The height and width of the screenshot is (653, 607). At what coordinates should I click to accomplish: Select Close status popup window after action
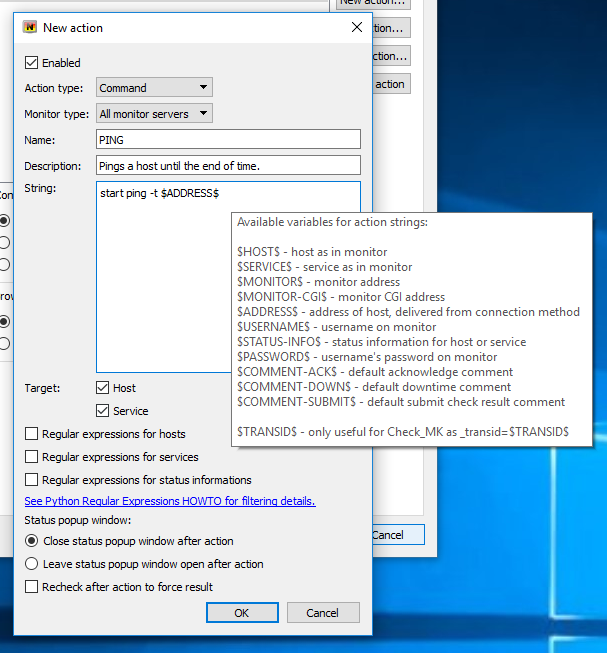tap(32, 541)
